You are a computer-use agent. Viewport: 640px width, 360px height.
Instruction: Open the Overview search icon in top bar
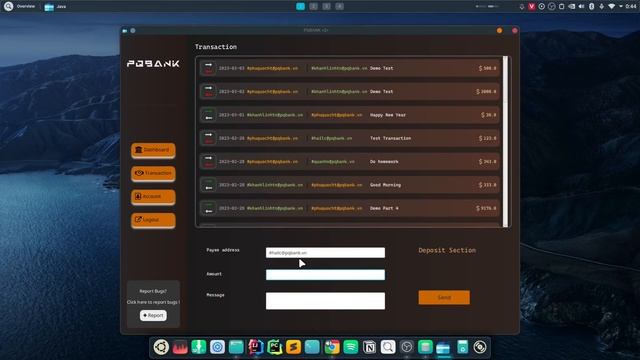(8, 6)
